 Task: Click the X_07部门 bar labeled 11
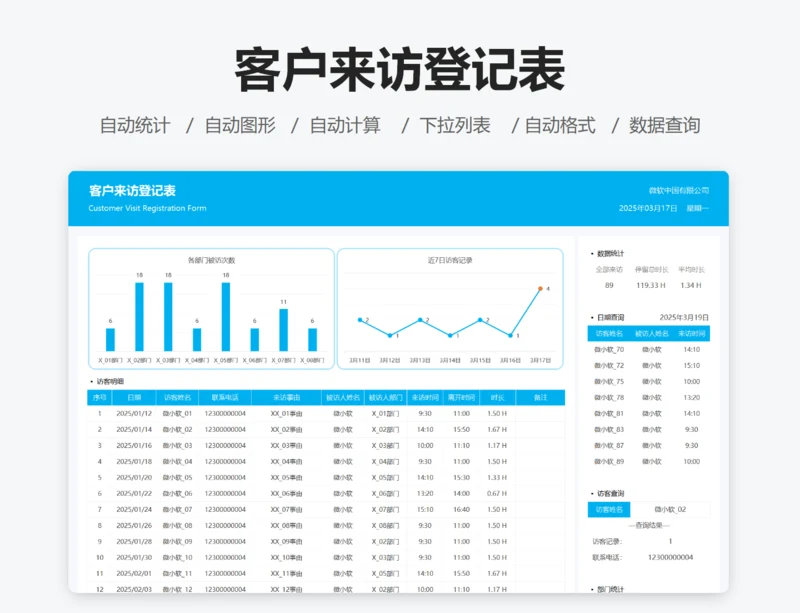tap(284, 330)
